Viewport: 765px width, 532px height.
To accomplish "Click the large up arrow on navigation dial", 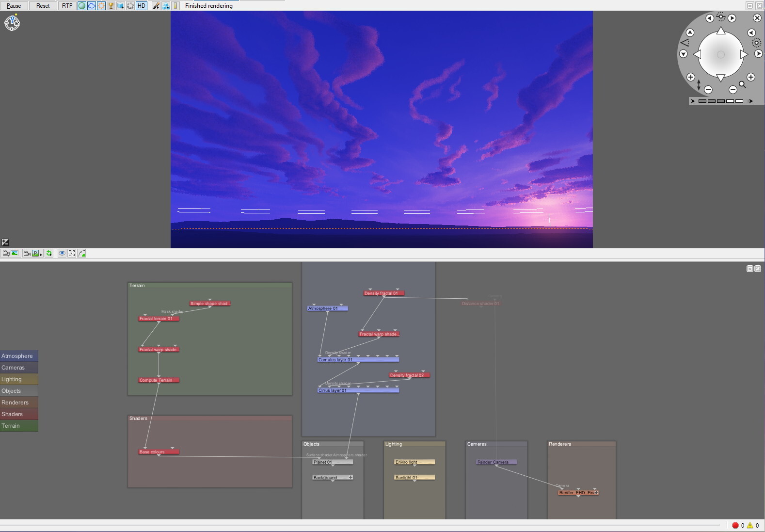I will tap(721, 31).
